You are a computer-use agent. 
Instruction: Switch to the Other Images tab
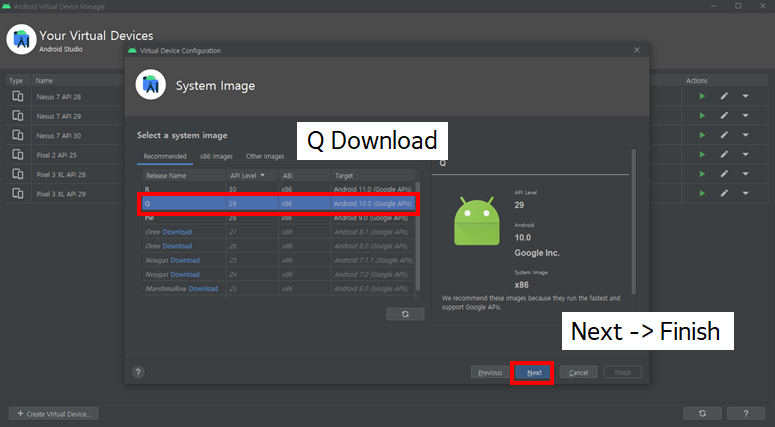(265, 156)
